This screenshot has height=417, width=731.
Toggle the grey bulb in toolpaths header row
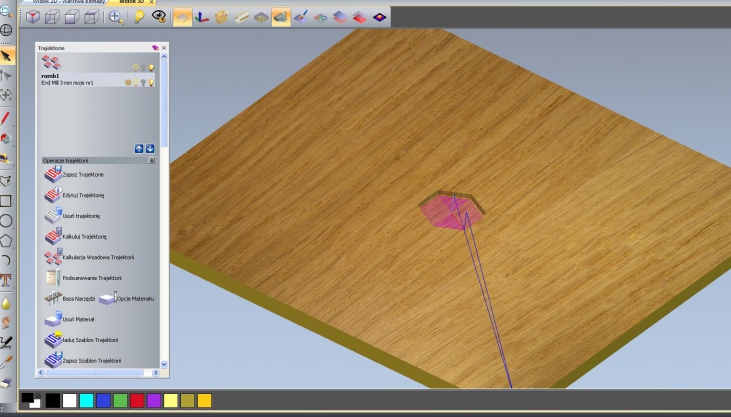click(x=144, y=68)
